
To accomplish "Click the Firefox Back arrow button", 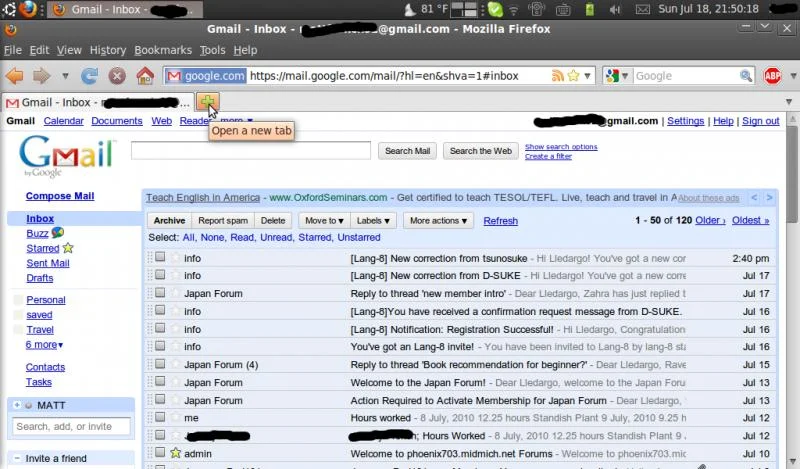I will [14, 76].
